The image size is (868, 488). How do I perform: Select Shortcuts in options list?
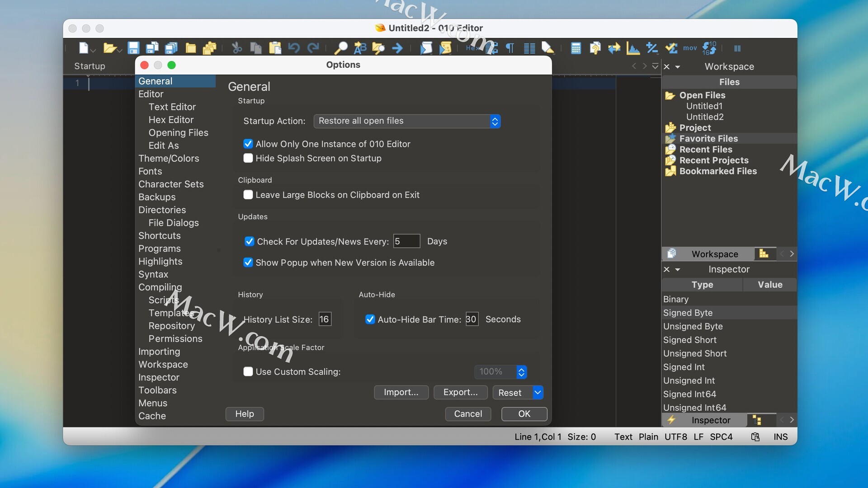[x=159, y=236]
